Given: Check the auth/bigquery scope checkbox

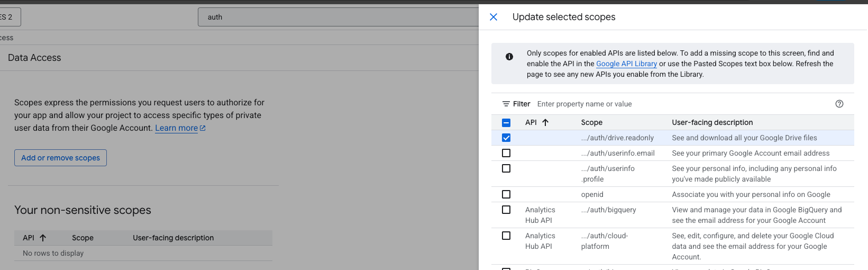Looking at the screenshot, I should coord(506,210).
